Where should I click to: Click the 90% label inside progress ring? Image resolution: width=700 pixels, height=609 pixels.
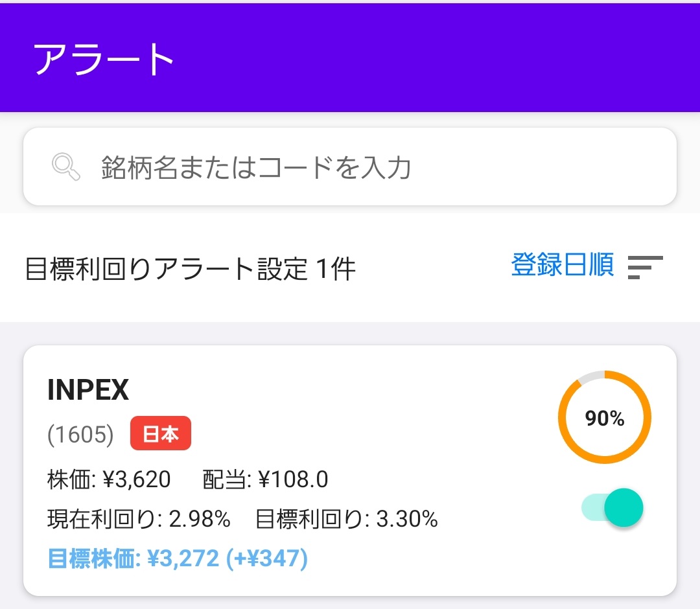(x=604, y=419)
